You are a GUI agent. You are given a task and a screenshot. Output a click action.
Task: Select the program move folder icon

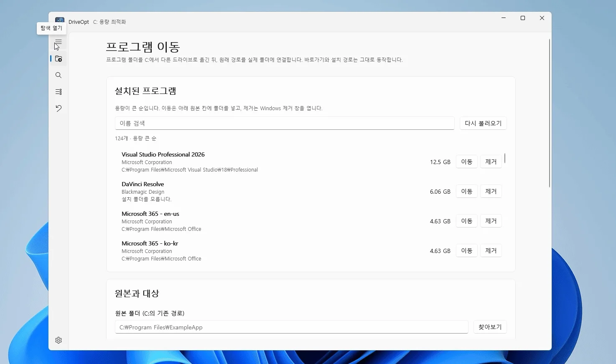pos(59,59)
